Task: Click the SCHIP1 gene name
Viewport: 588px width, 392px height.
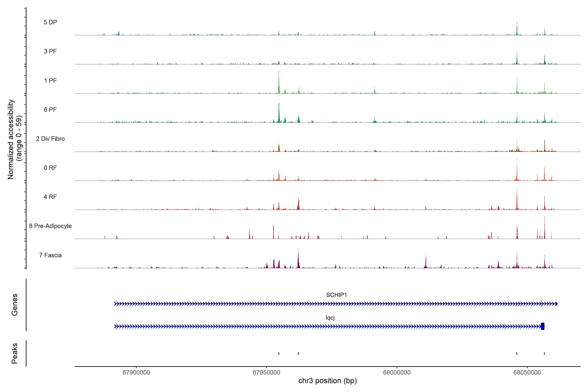Action: pos(336,295)
